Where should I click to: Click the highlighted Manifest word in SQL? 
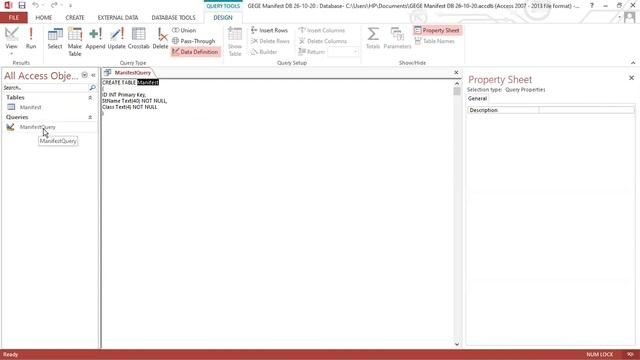tap(148, 82)
